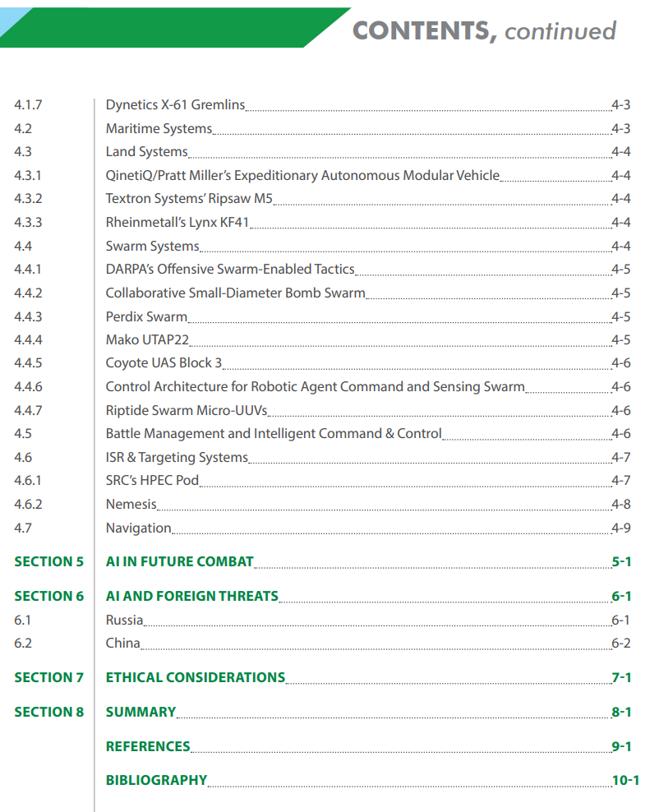Click section number 4.7
The width and height of the screenshot is (650, 812).
coord(23,528)
